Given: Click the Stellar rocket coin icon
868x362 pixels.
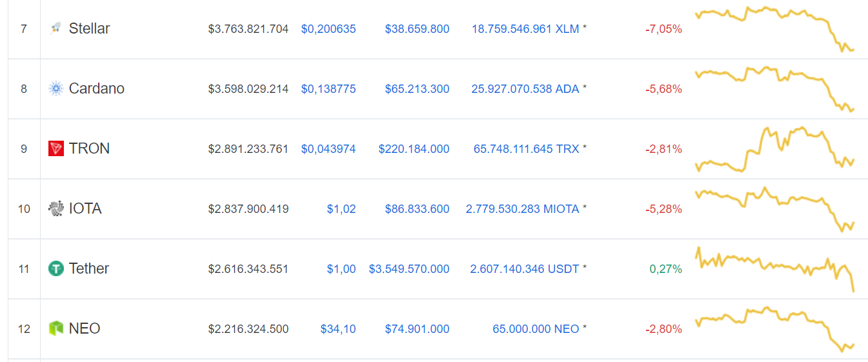Looking at the screenshot, I should (x=56, y=28).
